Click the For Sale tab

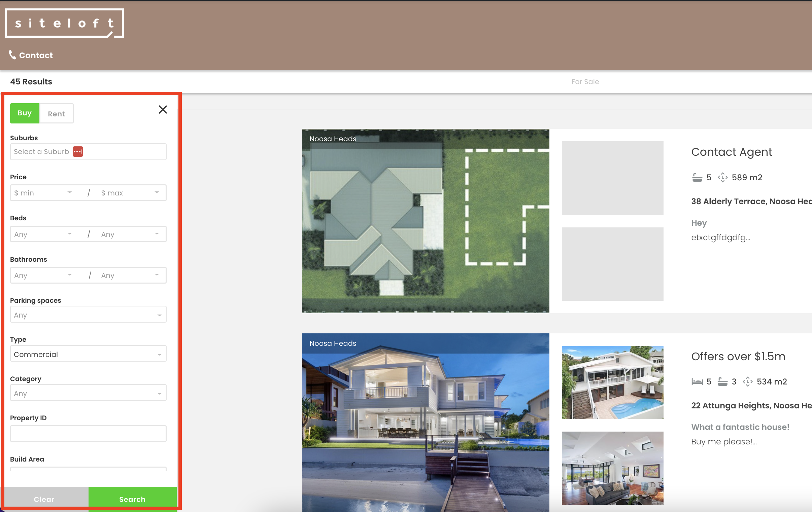point(585,81)
